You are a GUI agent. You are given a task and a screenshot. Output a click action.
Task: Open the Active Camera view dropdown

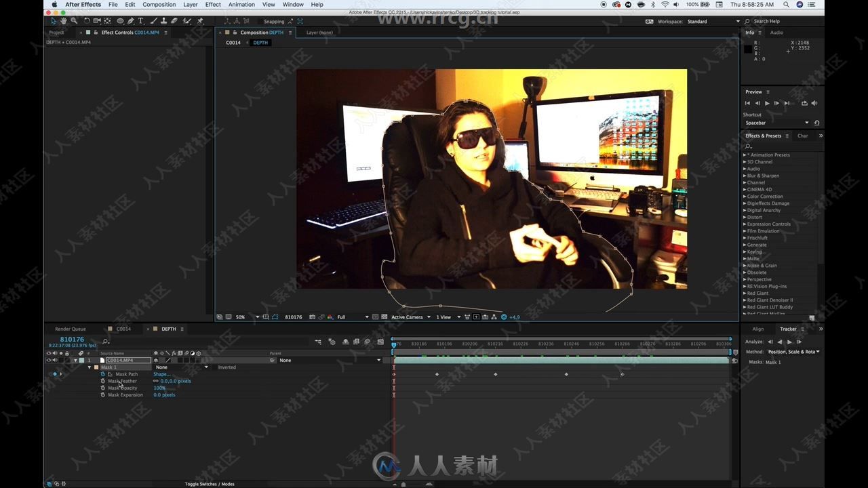pyautogui.click(x=411, y=317)
